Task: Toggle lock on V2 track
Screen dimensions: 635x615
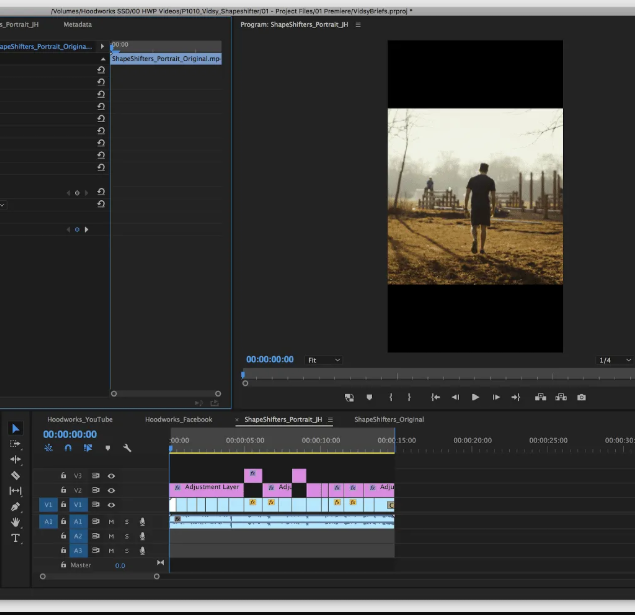Action: 63,490
